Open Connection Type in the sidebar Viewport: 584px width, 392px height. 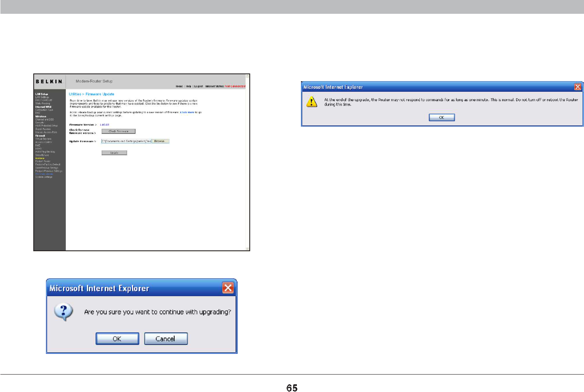(44, 110)
